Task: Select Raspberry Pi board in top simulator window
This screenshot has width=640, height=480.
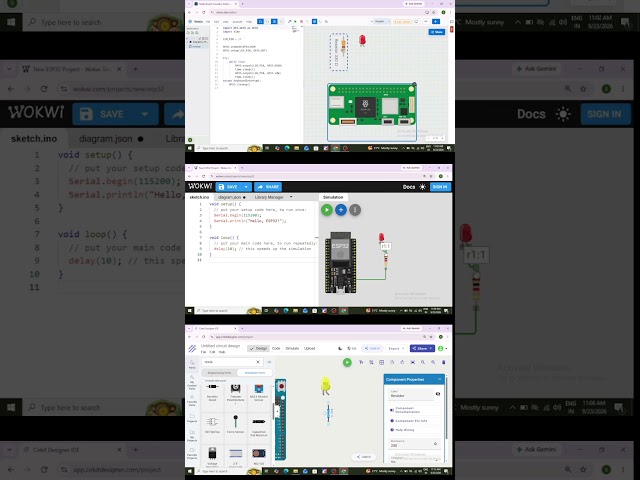Action: pos(372,105)
